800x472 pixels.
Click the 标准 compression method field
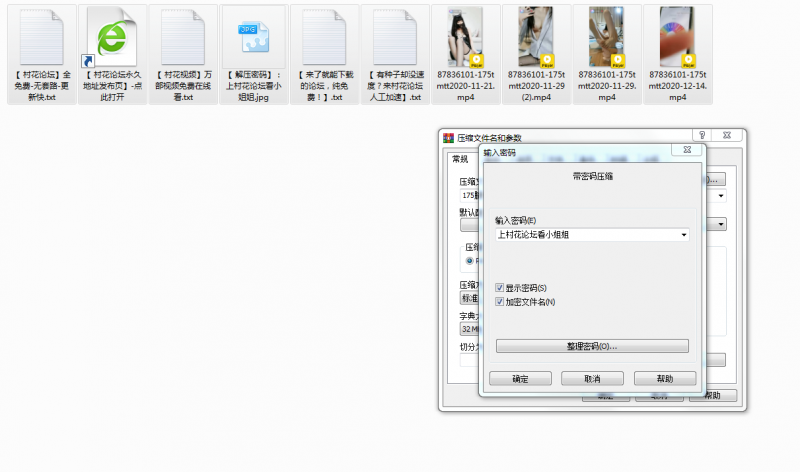469,298
